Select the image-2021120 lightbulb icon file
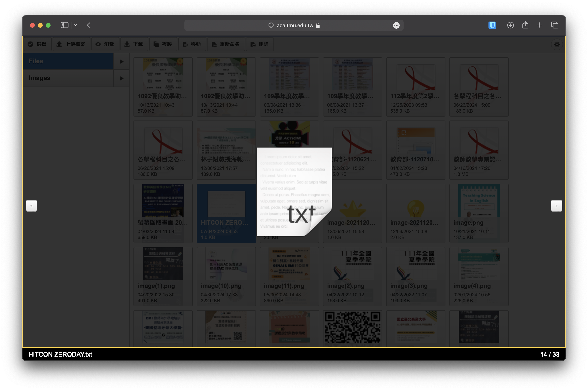The width and height of the screenshot is (588, 390). (415, 213)
